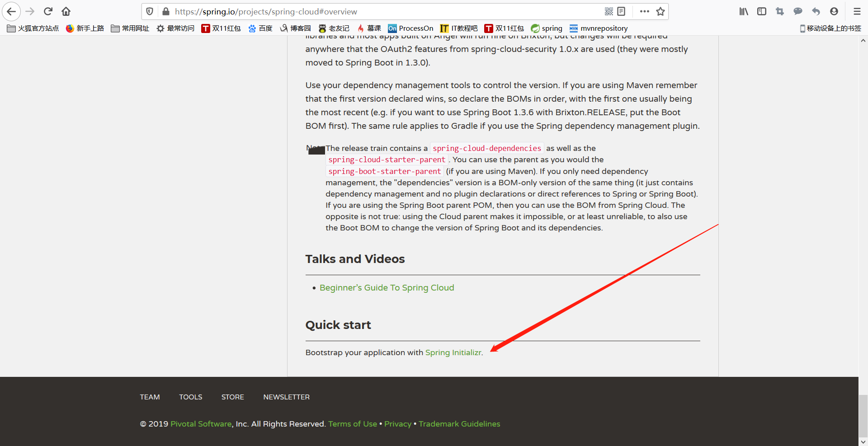Open mvnrepository bookmark
868x446 pixels.
click(x=599, y=28)
